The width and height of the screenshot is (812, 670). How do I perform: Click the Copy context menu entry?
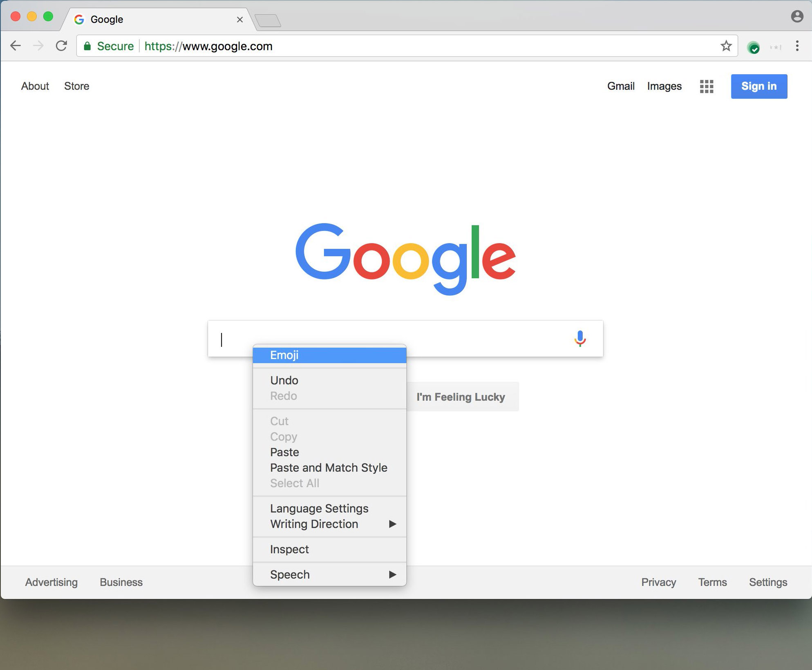pos(329,437)
